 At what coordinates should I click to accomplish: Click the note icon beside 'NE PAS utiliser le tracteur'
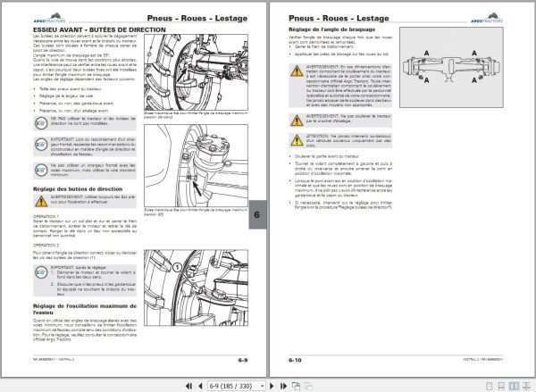coord(41,123)
